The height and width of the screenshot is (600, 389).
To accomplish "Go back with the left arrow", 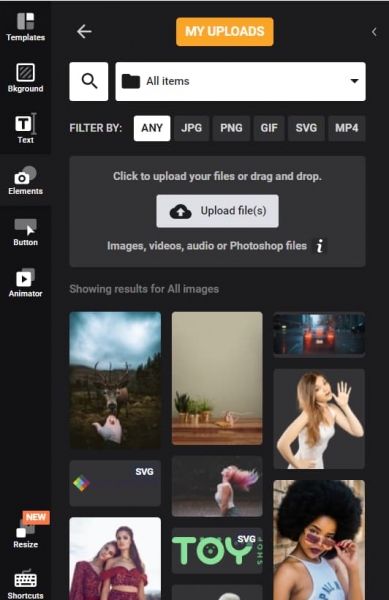I will pyautogui.click(x=84, y=31).
